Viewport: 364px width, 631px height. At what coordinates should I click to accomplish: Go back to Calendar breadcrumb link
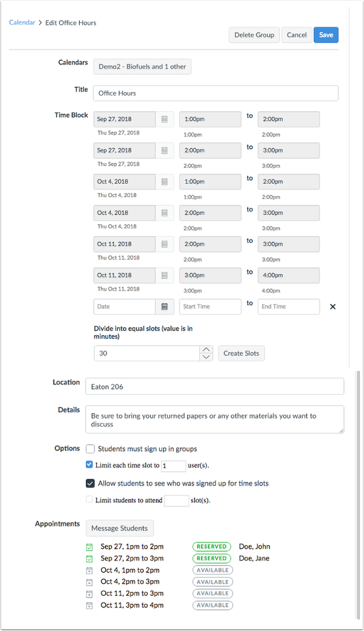pos(22,22)
